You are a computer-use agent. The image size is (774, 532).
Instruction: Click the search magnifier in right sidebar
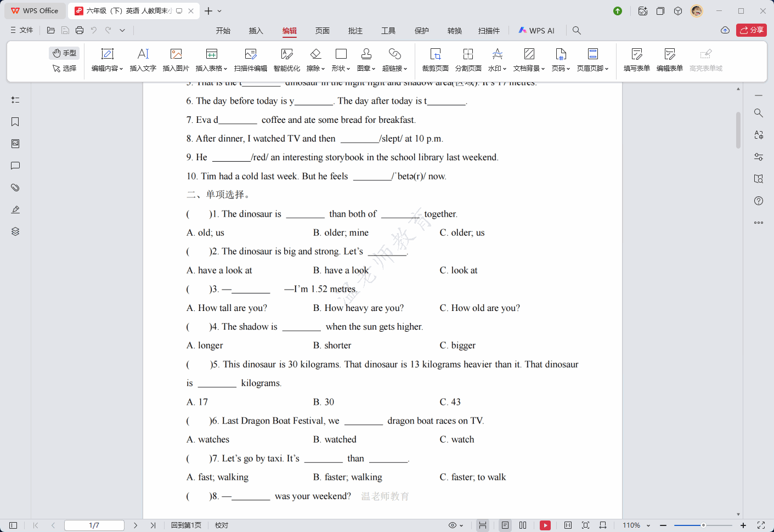758,113
